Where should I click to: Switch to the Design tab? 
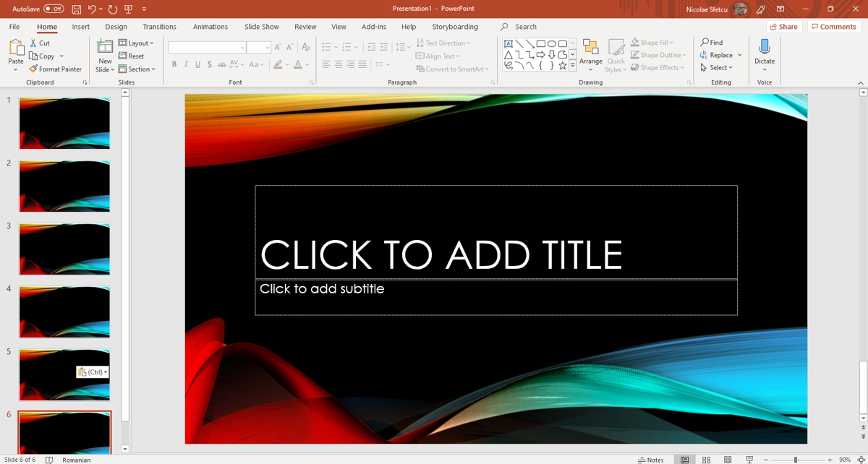pyautogui.click(x=116, y=27)
